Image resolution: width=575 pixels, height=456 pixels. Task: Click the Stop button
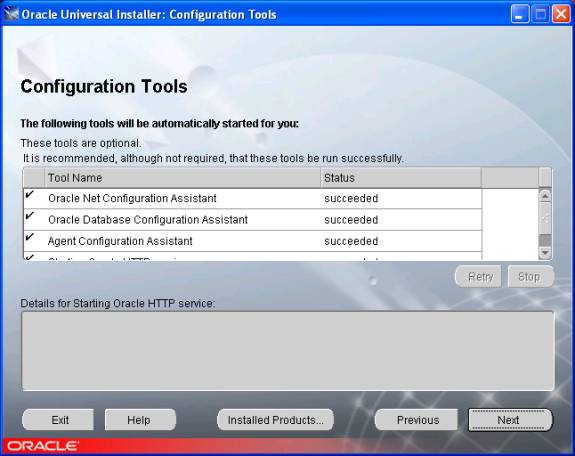(530, 276)
